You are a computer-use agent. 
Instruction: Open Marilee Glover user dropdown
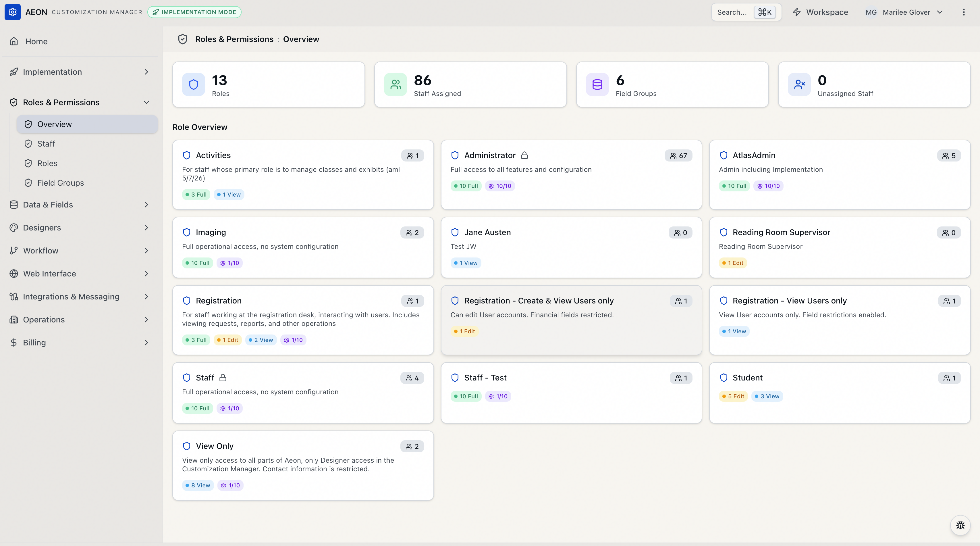click(x=904, y=12)
